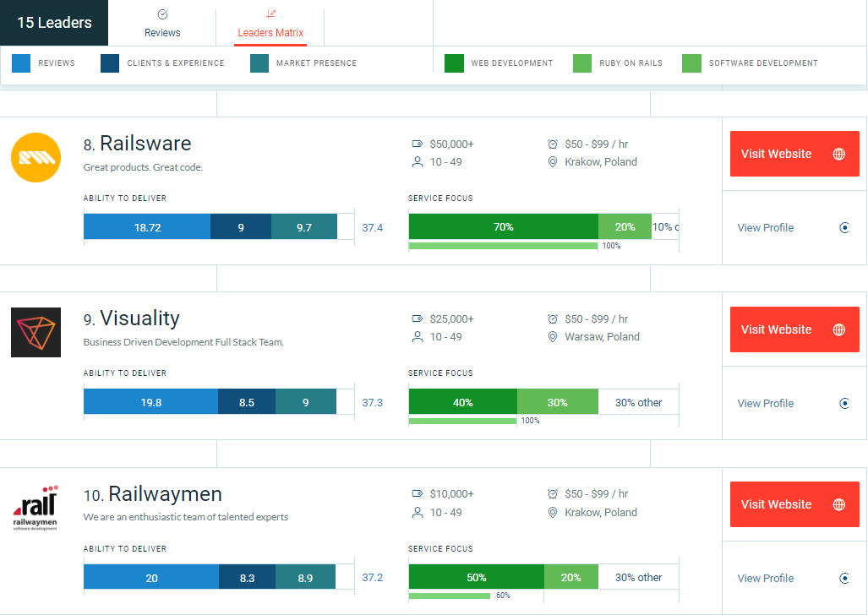
Task: Click Visuality hourly rate clock icon
Action: tap(553, 318)
